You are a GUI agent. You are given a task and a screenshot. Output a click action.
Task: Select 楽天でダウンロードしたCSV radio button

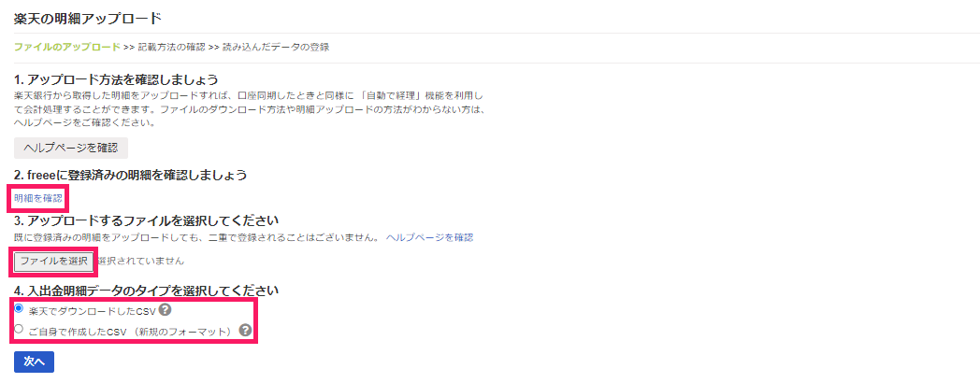coord(19,308)
